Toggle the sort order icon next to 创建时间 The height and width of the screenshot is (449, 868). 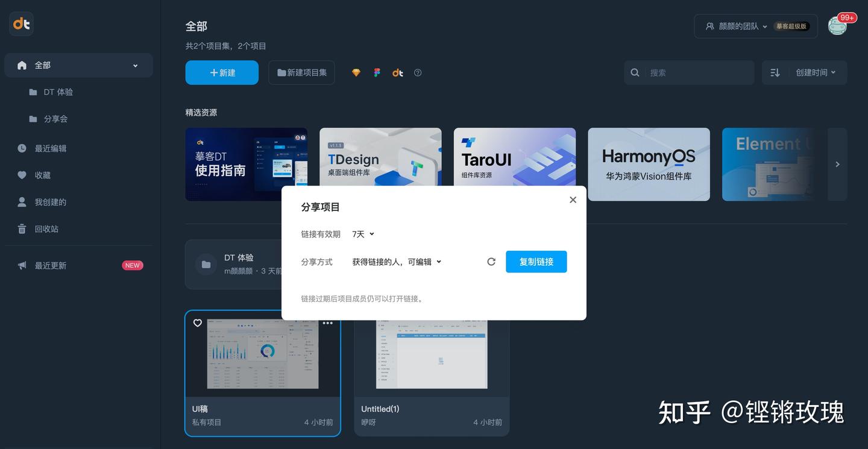pos(776,72)
